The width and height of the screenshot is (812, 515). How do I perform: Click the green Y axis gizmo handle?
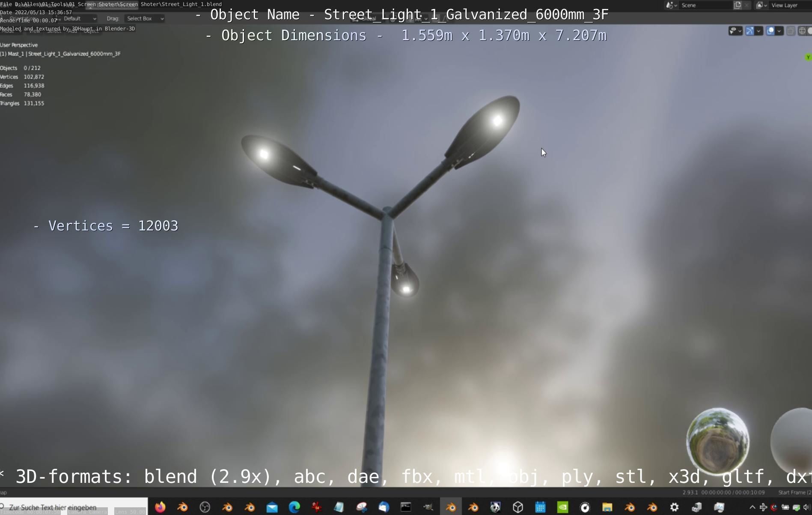[x=808, y=57]
